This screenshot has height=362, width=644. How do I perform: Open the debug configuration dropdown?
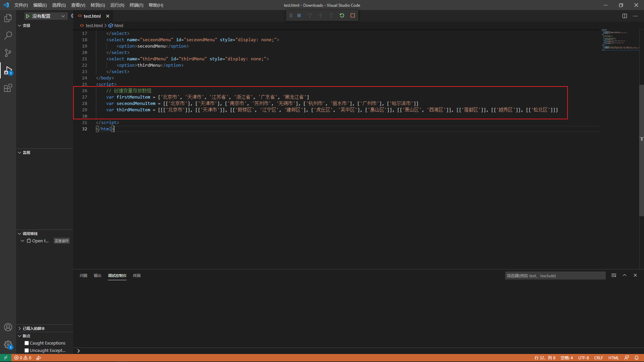(x=63, y=16)
